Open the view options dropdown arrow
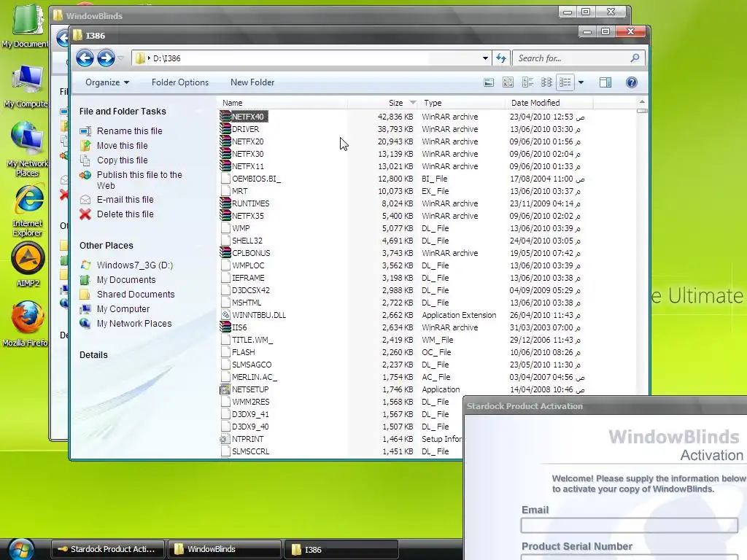 pos(581,82)
